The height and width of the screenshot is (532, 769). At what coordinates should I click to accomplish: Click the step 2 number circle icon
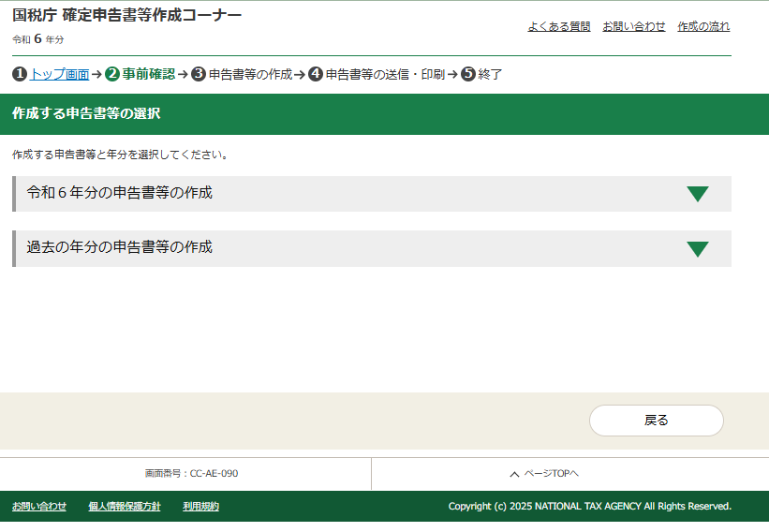(x=112, y=74)
